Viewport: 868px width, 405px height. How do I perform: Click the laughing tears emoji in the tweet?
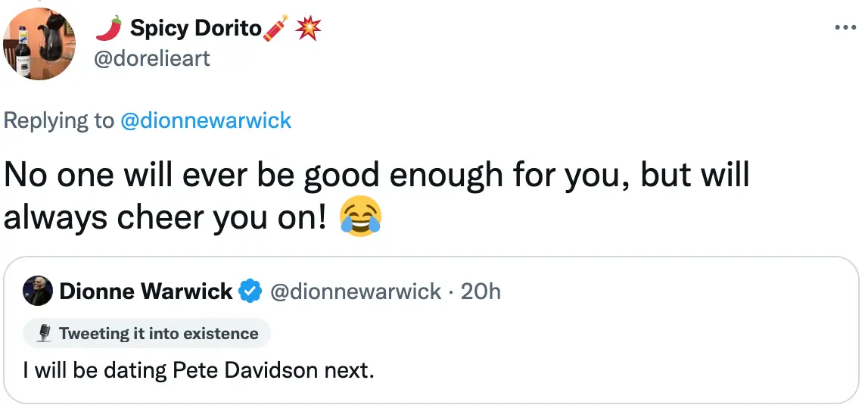point(361,218)
